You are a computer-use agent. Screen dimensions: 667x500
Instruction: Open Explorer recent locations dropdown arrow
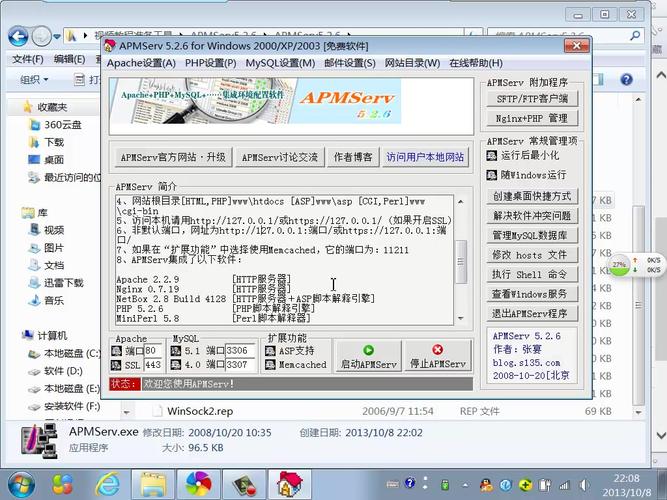[57, 37]
